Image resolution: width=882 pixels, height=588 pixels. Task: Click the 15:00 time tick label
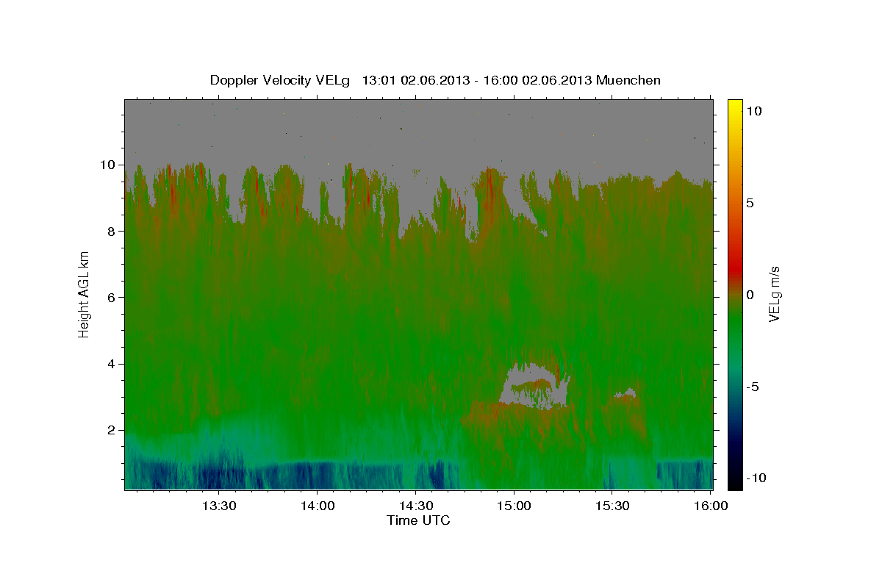tap(514, 506)
